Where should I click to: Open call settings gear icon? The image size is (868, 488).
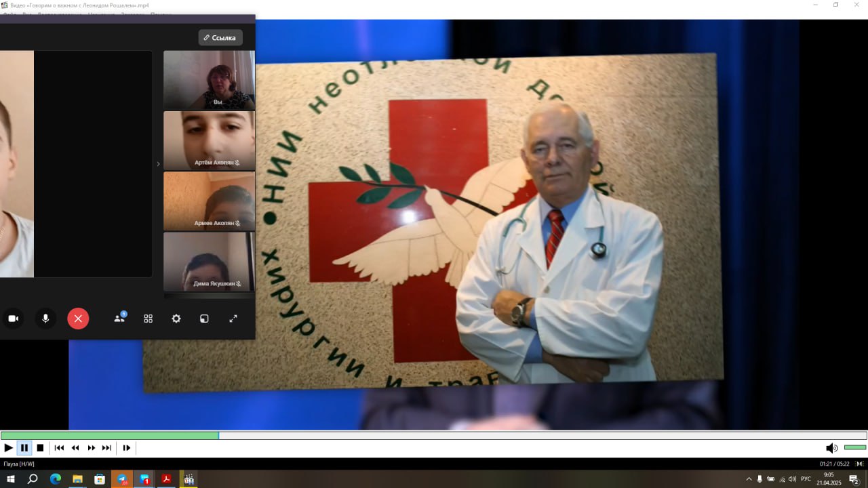coord(176,319)
